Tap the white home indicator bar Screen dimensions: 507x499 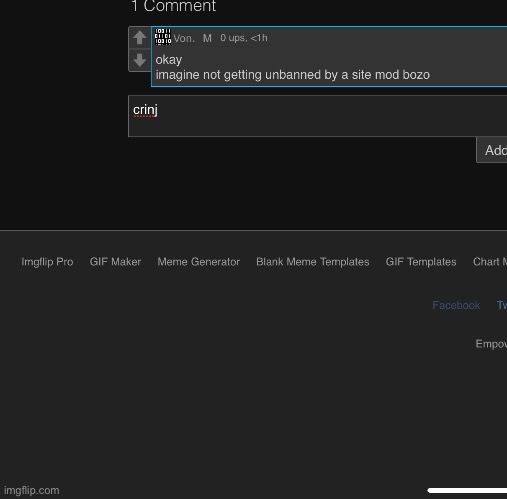[467, 490]
